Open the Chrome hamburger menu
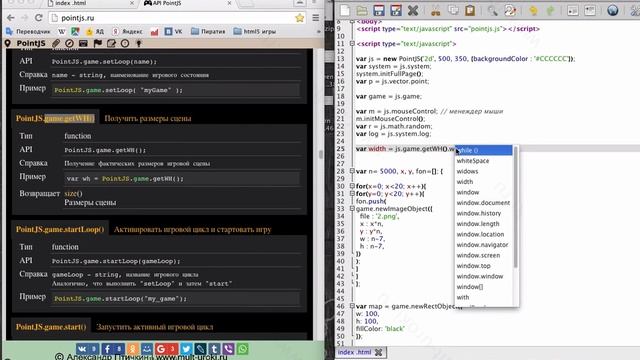The image size is (640, 360). click(316, 18)
